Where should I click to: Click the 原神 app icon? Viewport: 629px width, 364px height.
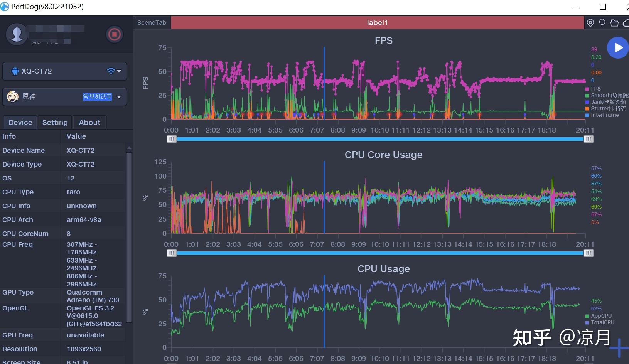13,96
